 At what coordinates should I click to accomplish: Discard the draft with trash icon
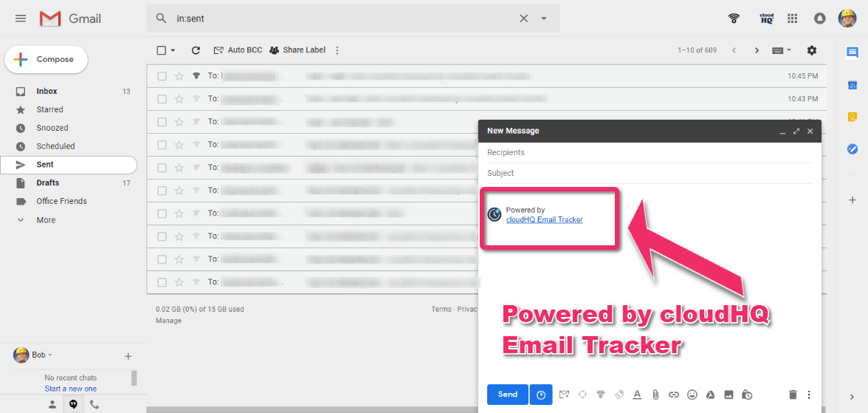coord(793,395)
